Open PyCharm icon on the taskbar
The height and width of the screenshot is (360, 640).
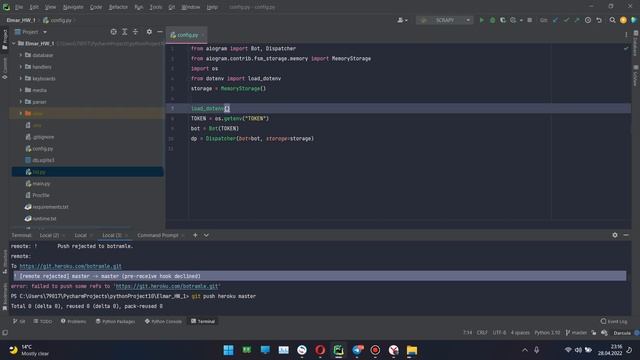pyautogui.click(x=338, y=350)
